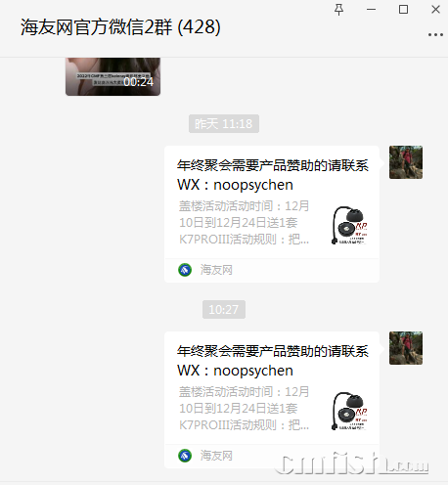The width and height of the screenshot is (448, 485).
Task: Open the first shared 海友网 link card title
Action: tap(273, 175)
